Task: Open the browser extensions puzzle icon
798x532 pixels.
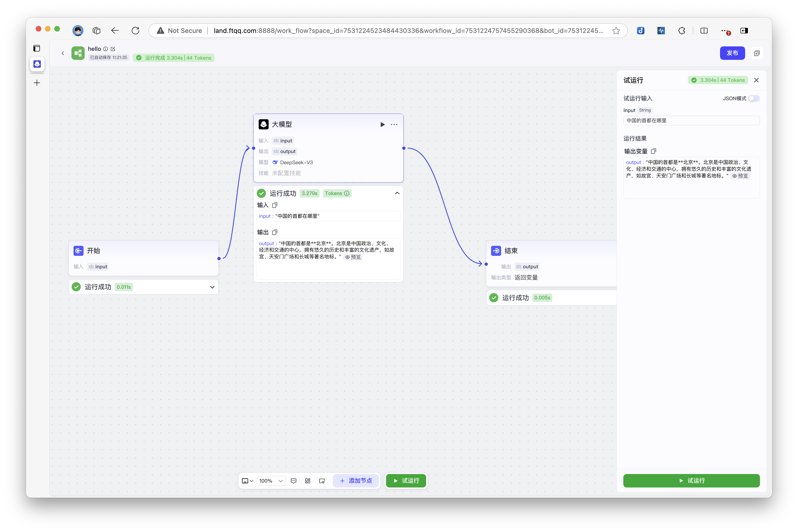Action: click(x=682, y=31)
